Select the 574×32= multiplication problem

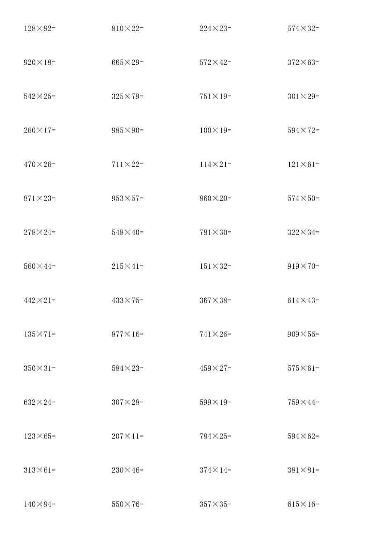303,28
